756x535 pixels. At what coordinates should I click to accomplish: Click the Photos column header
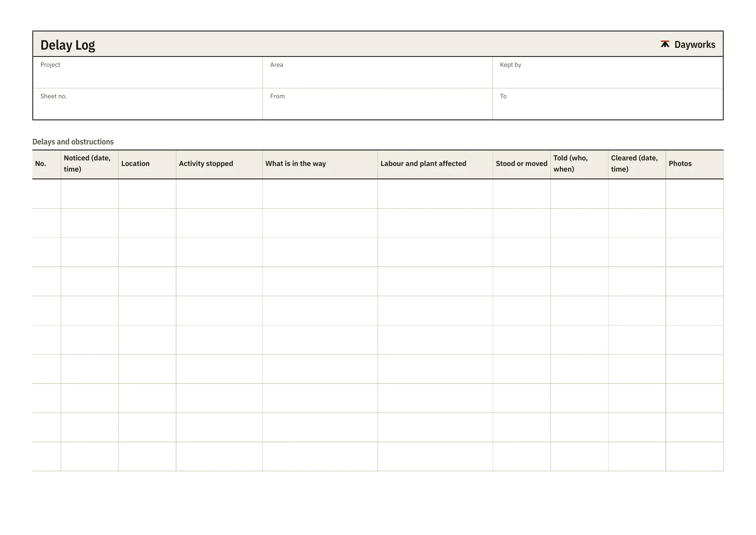tap(695, 164)
